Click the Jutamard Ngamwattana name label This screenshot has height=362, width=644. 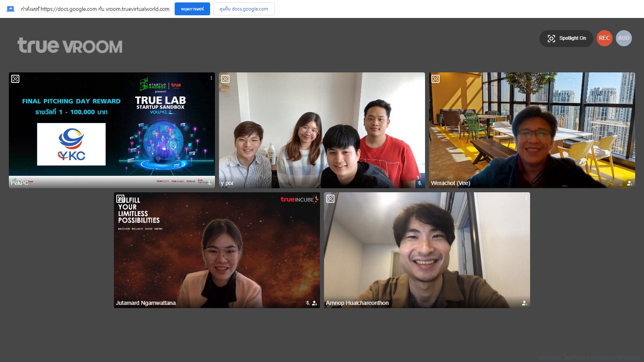tap(146, 303)
